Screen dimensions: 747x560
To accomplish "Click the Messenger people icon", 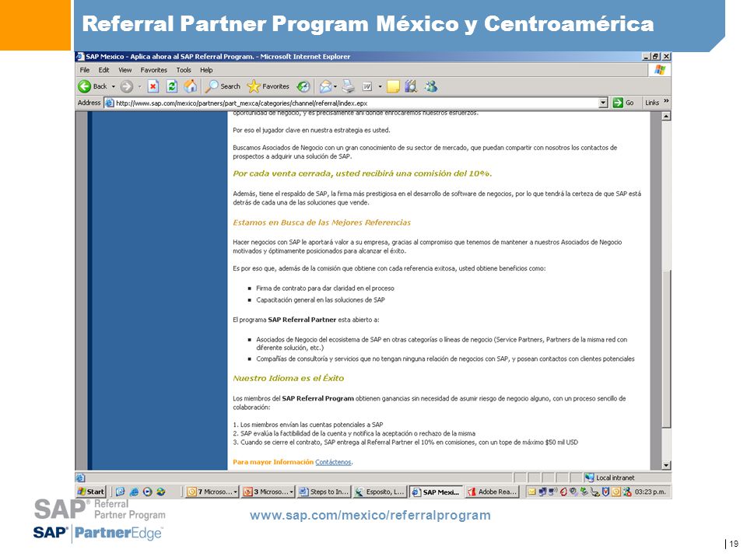I will coord(431,86).
